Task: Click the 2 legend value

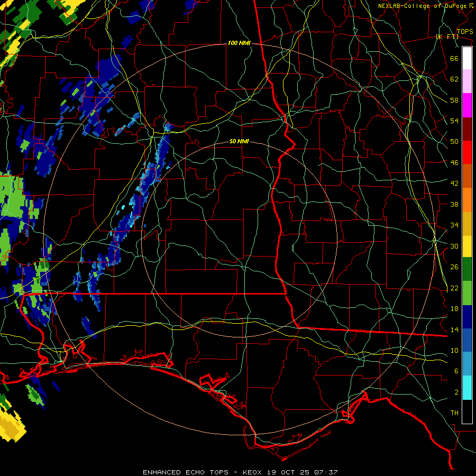Action: 456,392
